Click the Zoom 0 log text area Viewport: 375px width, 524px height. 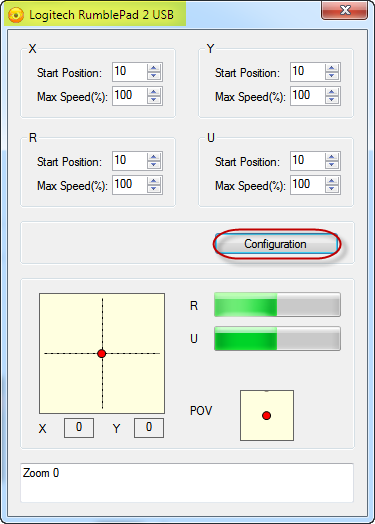[x=187, y=483]
